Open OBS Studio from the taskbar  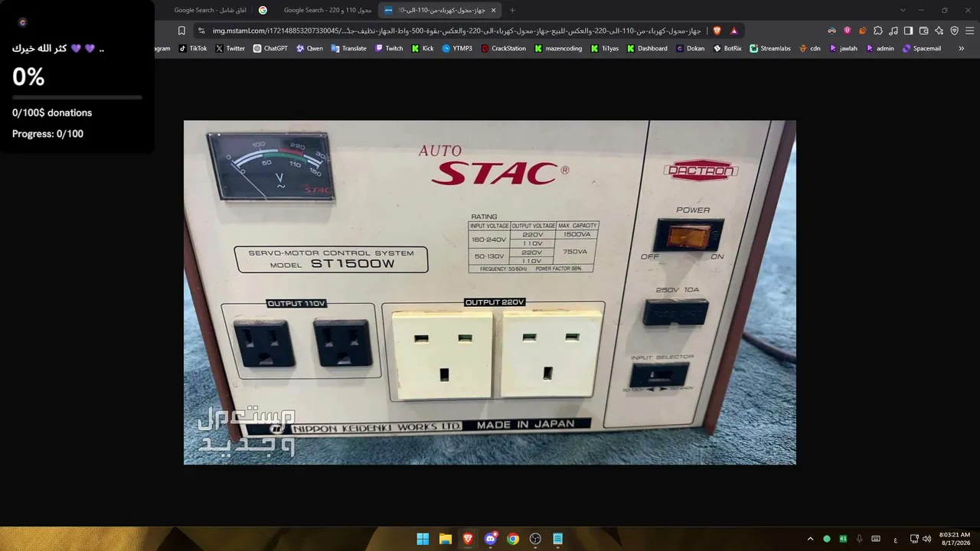tap(535, 539)
